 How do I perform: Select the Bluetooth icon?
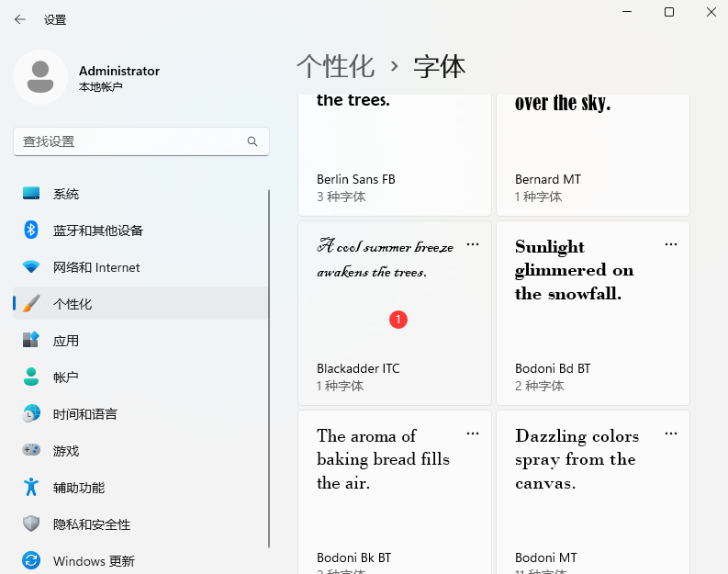pyautogui.click(x=31, y=230)
